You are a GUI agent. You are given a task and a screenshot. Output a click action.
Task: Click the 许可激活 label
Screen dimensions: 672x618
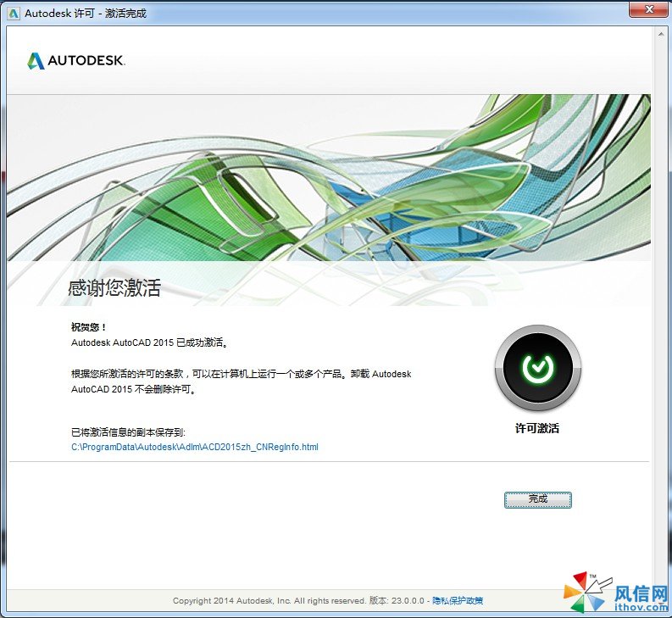pyautogui.click(x=537, y=428)
